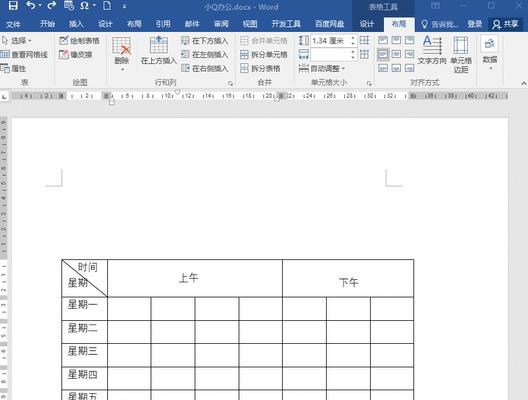Click Insert Below (在下方插入) button
Image resolution: width=528 pixels, height=400 pixels.
pyautogui.click(x=204, y=41)
